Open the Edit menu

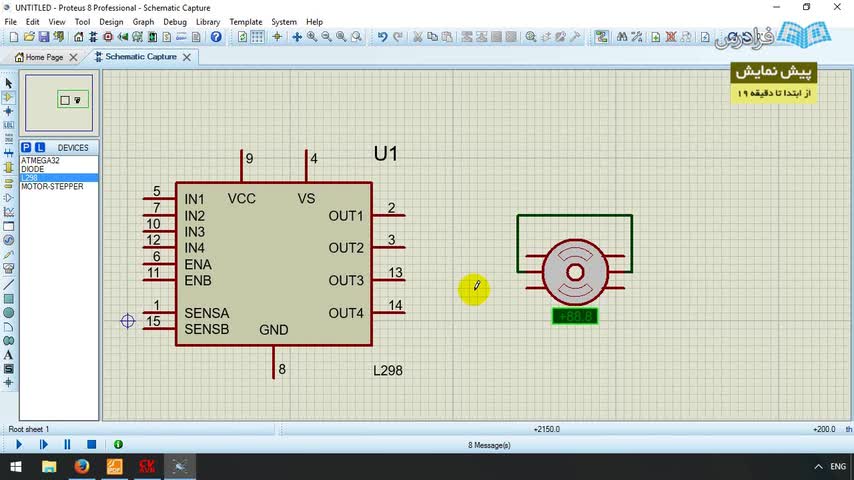click(x=33, y=22)
